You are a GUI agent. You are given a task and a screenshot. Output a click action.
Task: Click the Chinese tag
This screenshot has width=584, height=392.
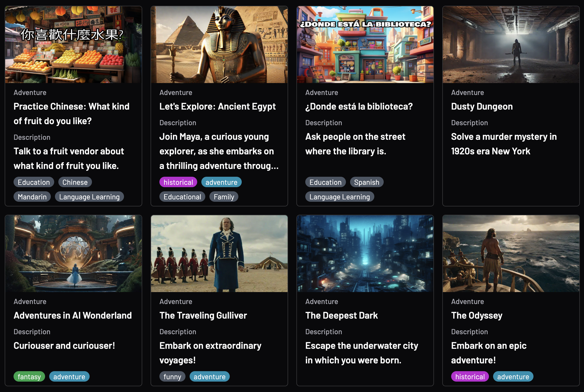[75, 182]
